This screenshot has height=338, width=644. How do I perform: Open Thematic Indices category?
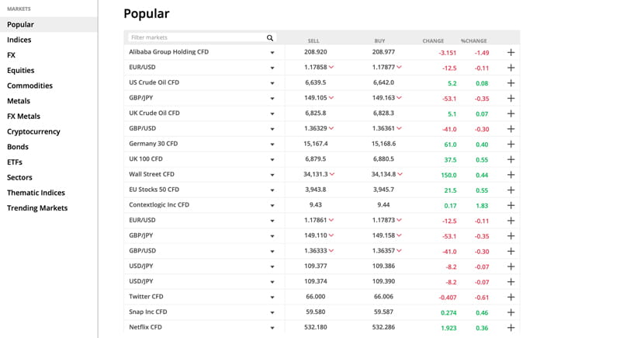click(x=36, y=193)
